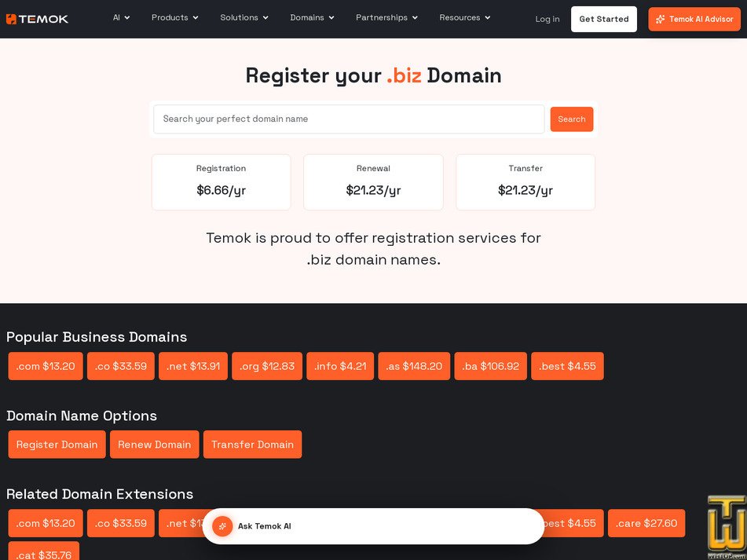747x560 pixels.
Task: Click the Register Domain button
Action: [x=57, y=445]
